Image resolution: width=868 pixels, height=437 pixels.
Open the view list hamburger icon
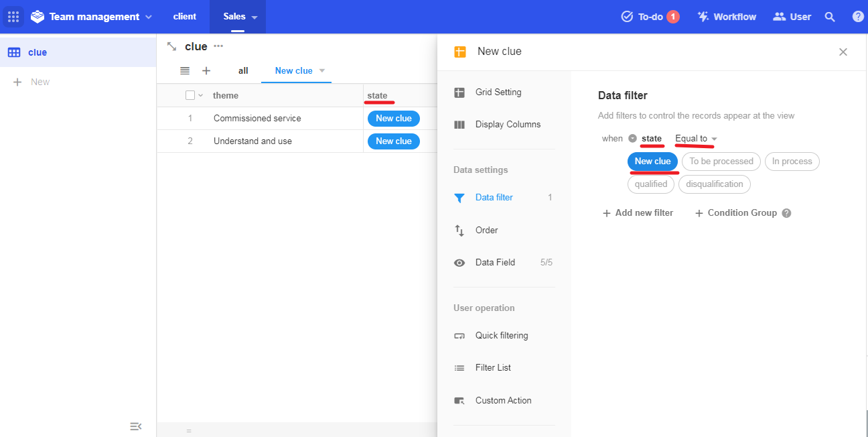click(185, 70)
